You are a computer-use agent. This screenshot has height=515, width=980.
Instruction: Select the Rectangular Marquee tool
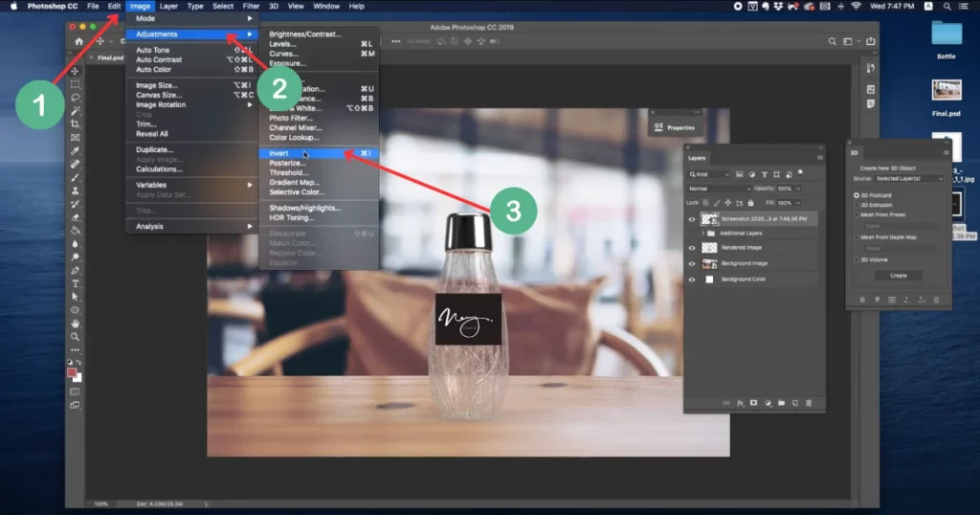tap(75, 83)
